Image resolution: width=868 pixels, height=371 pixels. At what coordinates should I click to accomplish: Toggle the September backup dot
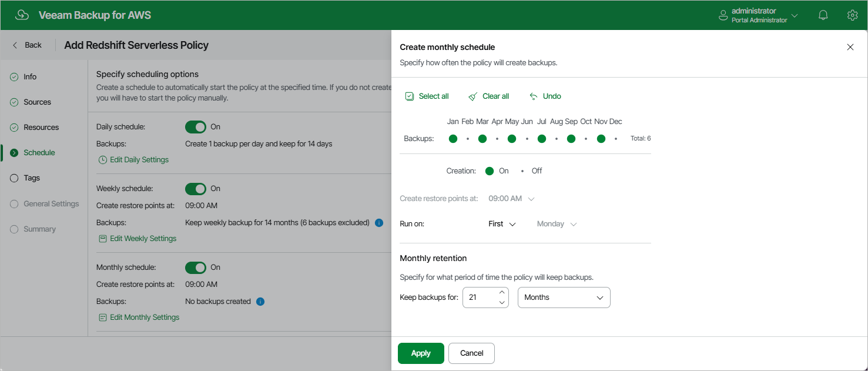(571, 139)
